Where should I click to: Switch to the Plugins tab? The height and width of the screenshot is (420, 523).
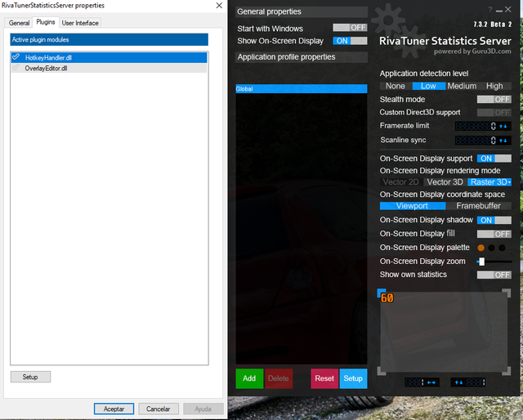point(46,22)
